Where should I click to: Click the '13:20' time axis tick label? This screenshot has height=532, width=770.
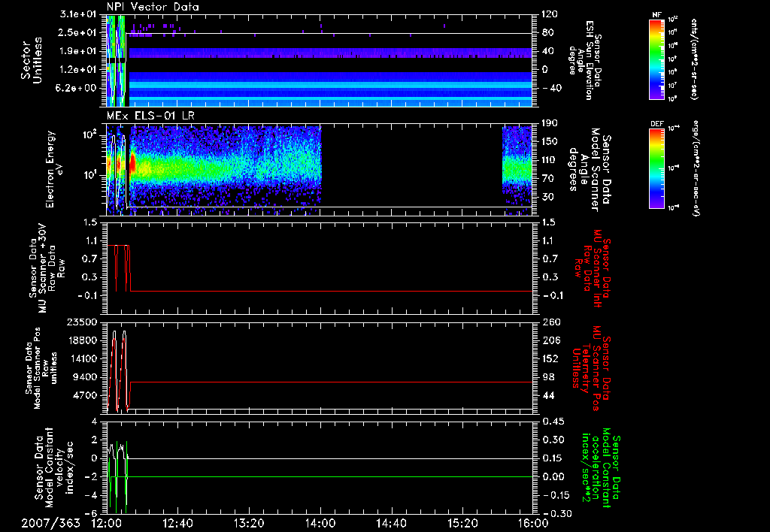[249, 523]
